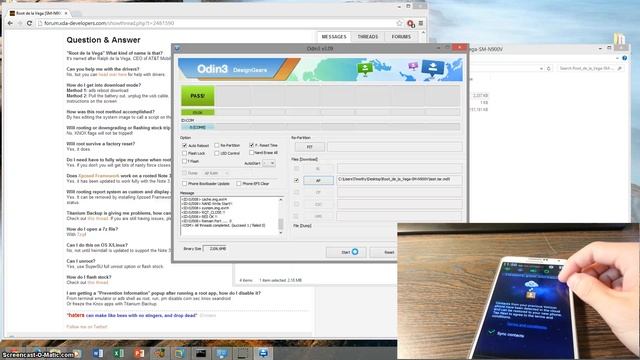Click the 'Question & Answer' heading
Image resolution: width=640 pixels, height=360 pixels.
103,40
